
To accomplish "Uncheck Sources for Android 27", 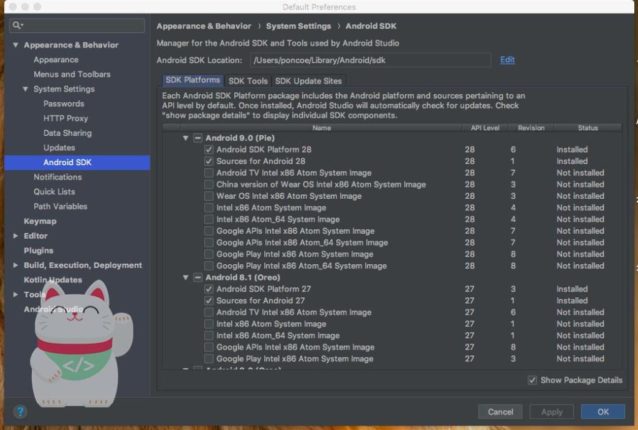I will (x=209, y=300).
